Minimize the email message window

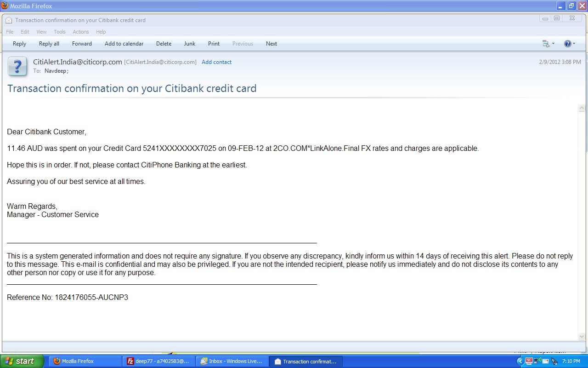(x=545, y=18)
